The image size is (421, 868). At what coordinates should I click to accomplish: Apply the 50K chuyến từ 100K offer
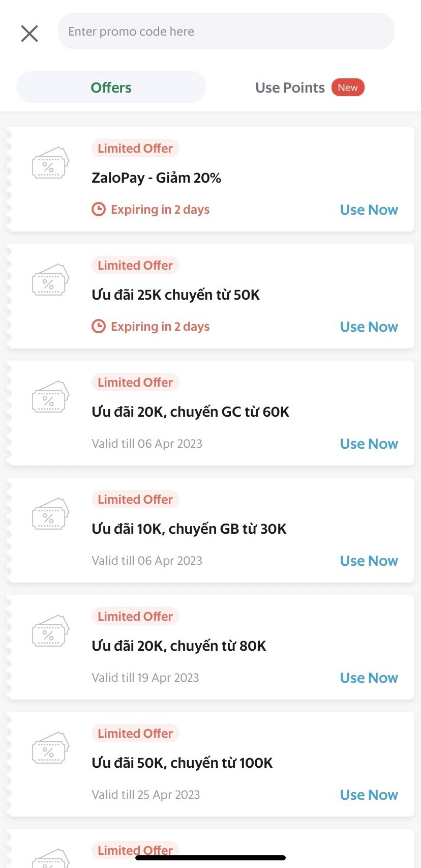click(369, 795)
